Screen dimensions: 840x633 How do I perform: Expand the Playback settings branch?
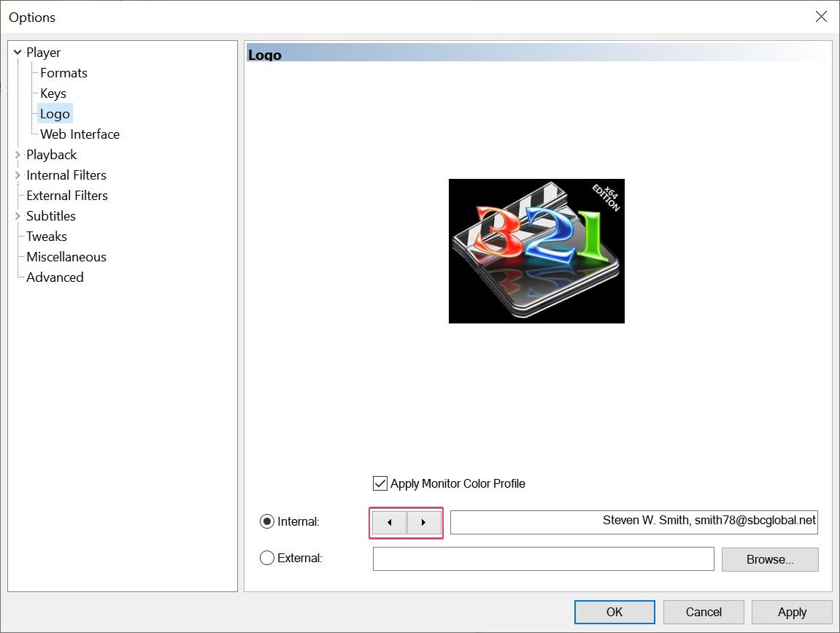pyautogui.click(x=17, y=154)
